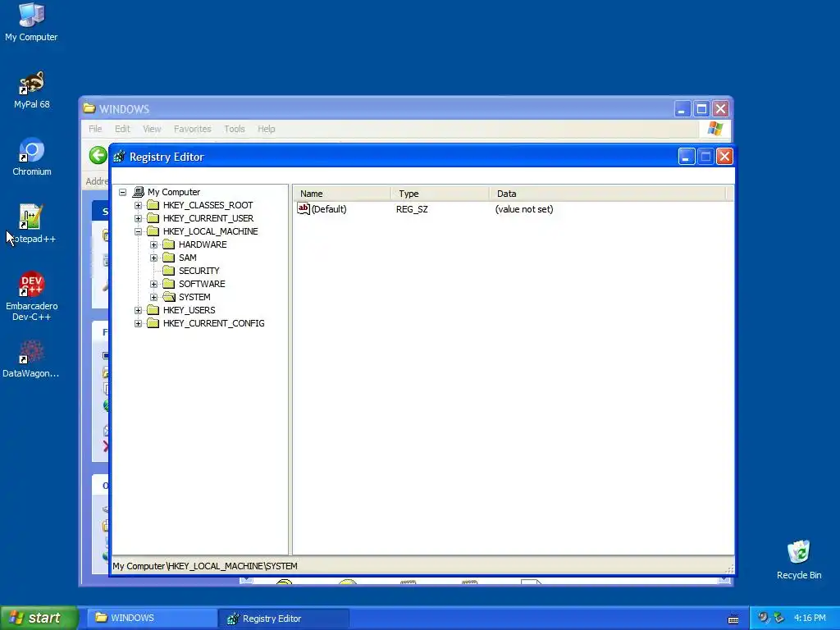Click Registry Editor taskbar button
Screen dimensions: 840x630
click(284, 619)
